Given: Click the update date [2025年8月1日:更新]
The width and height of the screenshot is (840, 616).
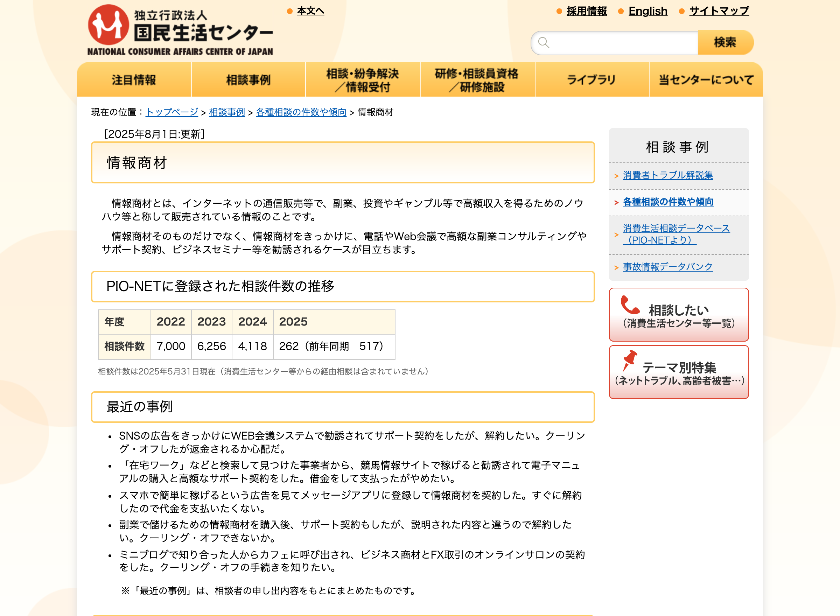Looking at the screenshot, I should (x=154, y=134).
